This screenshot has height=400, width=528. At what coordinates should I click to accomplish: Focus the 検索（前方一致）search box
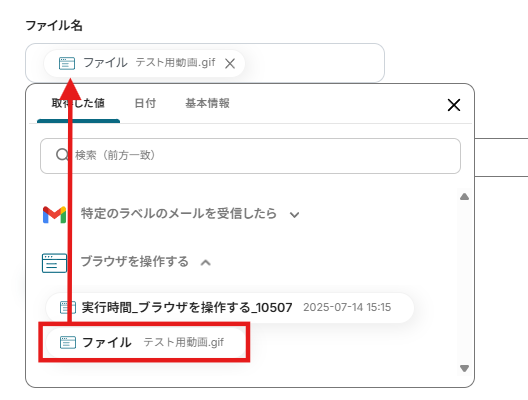(x=250, y=156)
